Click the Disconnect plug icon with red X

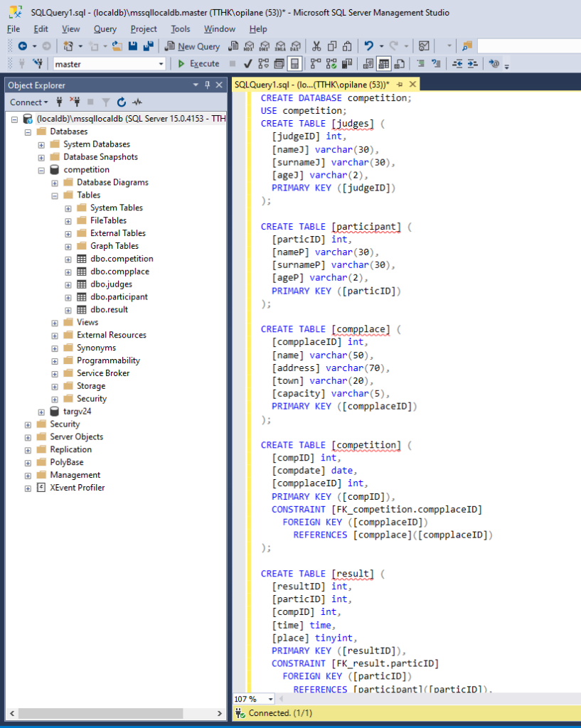pyautogui.click(x=75, y=102)
